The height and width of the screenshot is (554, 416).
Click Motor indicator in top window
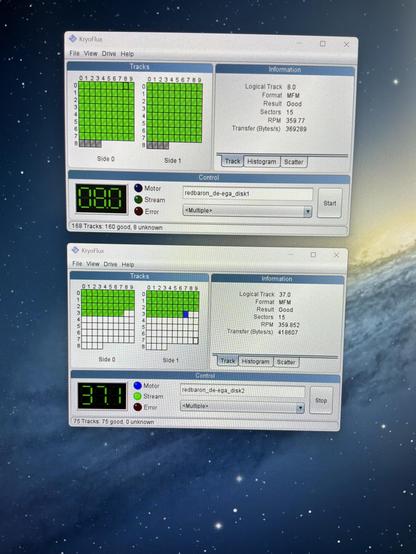click(x=138, y=188)
